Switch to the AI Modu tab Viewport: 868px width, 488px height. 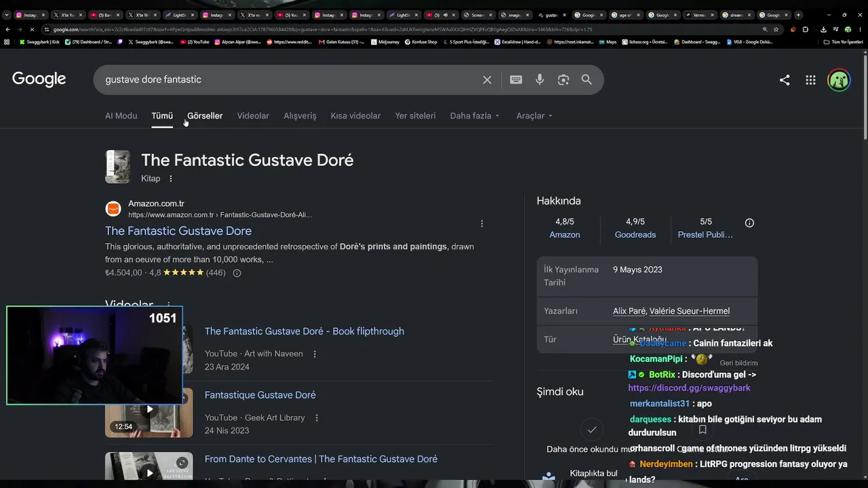pos(121,116)
